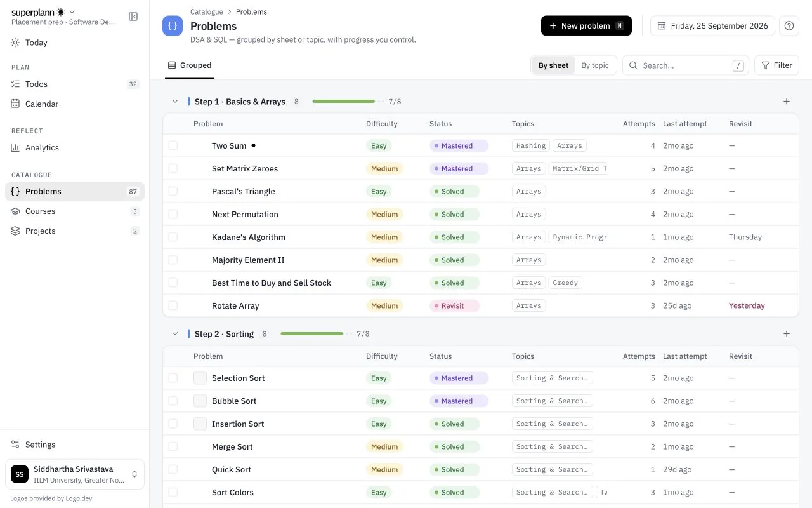Open Majority Element II problem
Screen dimensions: 812x508
point(248,260)
